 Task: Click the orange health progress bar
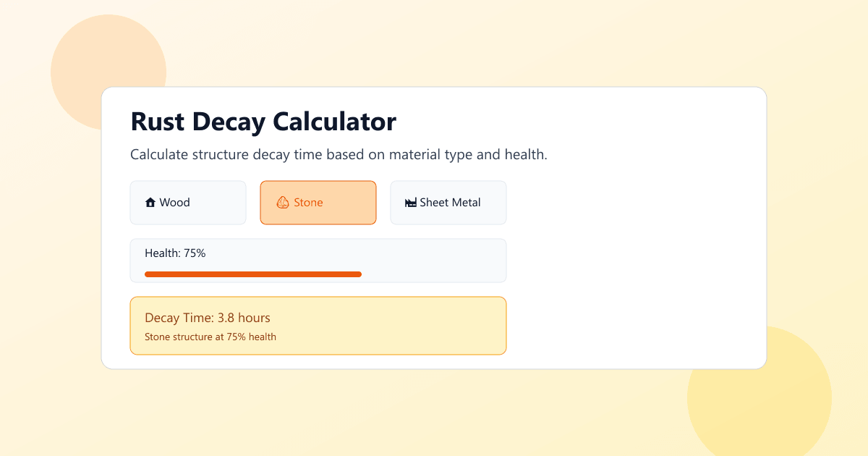click(x=252, y=274)
